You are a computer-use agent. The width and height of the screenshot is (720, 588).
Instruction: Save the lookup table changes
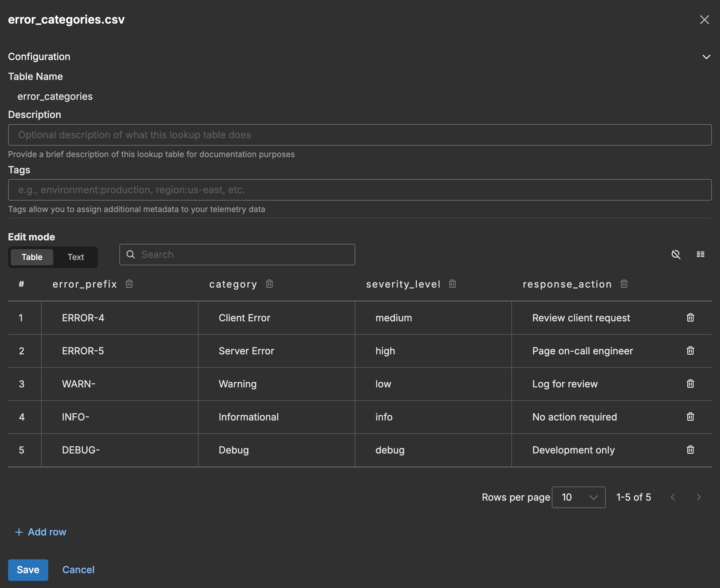(28, 570)
